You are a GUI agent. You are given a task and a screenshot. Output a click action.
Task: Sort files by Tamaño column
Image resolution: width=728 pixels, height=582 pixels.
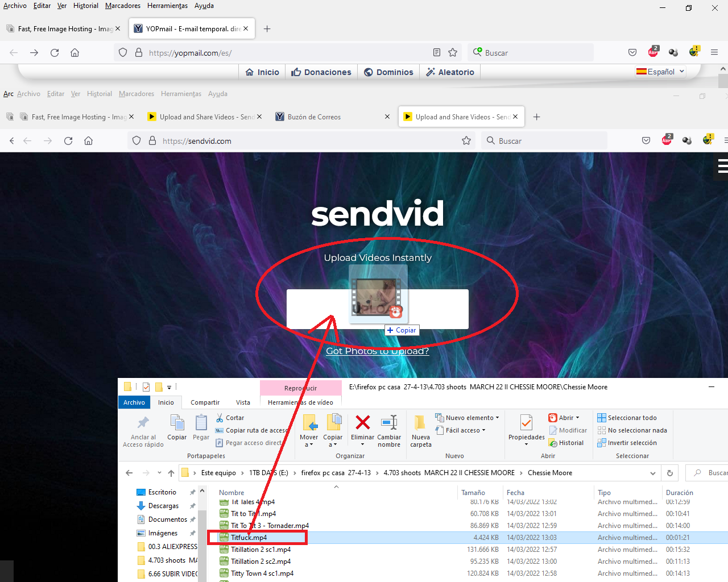pos(480,493)
